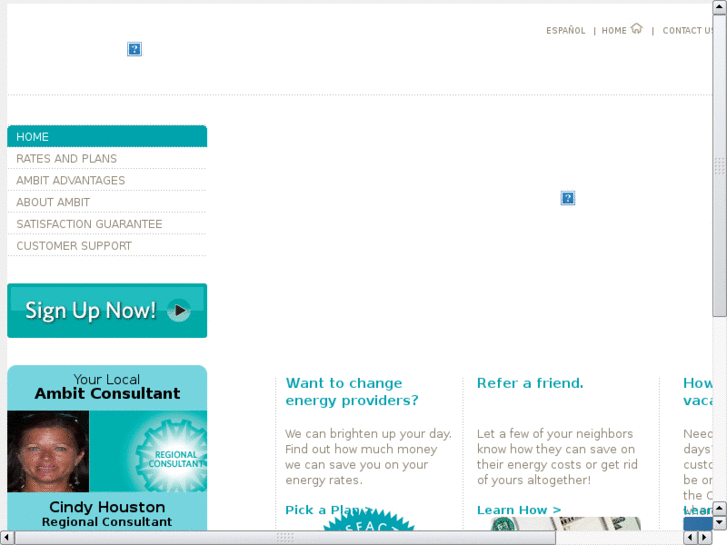Open AMBIT ADVANTAGES menu item
Screen dimensions: 727x545
107,180
